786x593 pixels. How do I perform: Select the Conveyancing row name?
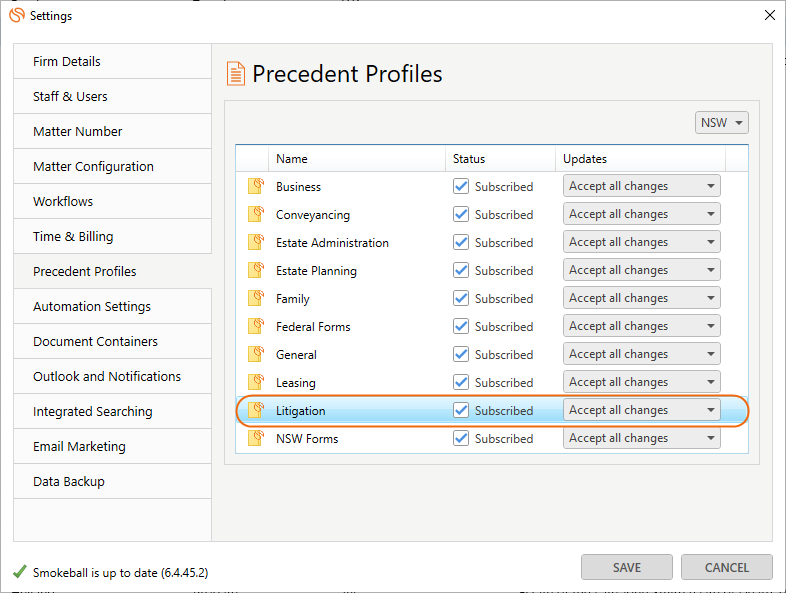pos(313,215)
